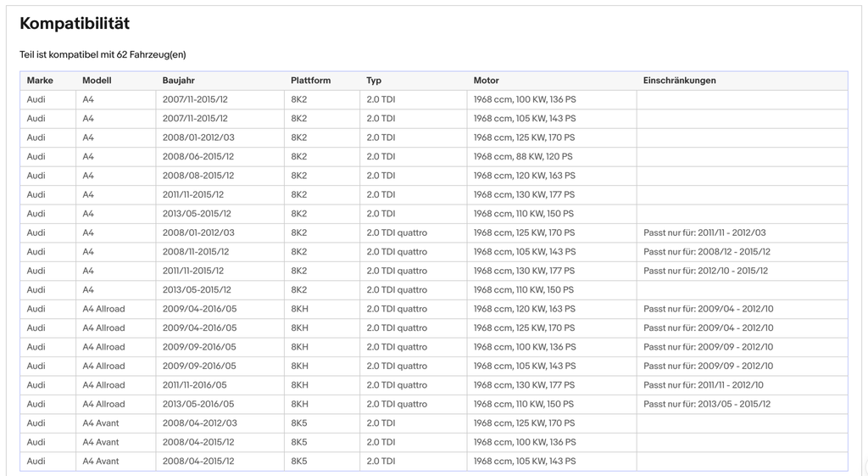Click the Baujahr column header
This screenshot has height=476, width=868.
tap(178, 81)
